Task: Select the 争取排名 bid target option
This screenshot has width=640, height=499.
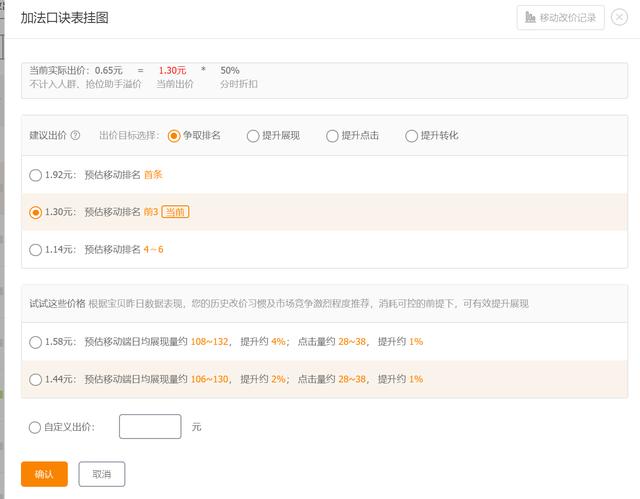Action: click(174, 136)
